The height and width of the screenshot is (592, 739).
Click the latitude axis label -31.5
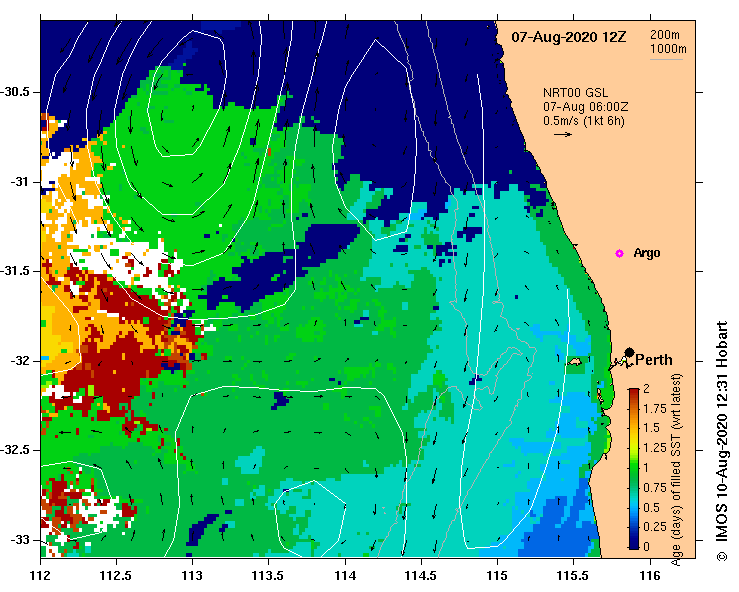[x=15, y=271]
